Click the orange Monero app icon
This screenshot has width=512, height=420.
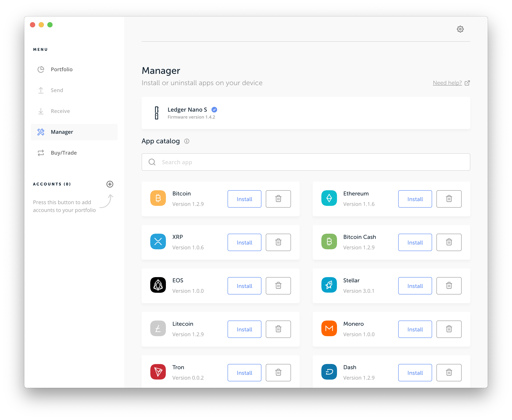point(329,328)
